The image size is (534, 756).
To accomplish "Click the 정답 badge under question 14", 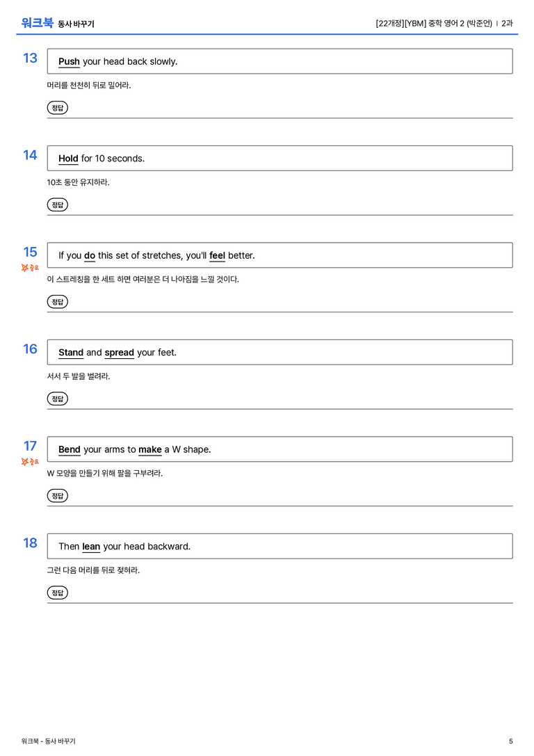I will click(x=57, y=204).
